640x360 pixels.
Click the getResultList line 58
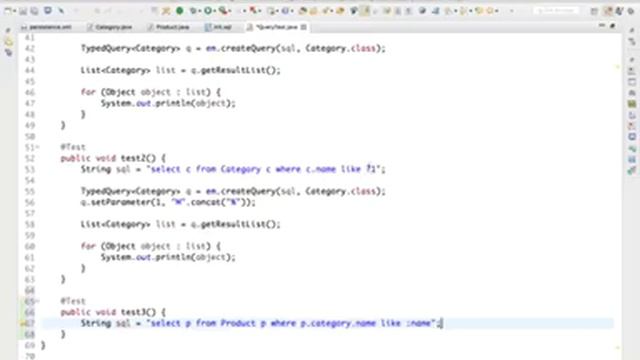(x=180, y=224)
